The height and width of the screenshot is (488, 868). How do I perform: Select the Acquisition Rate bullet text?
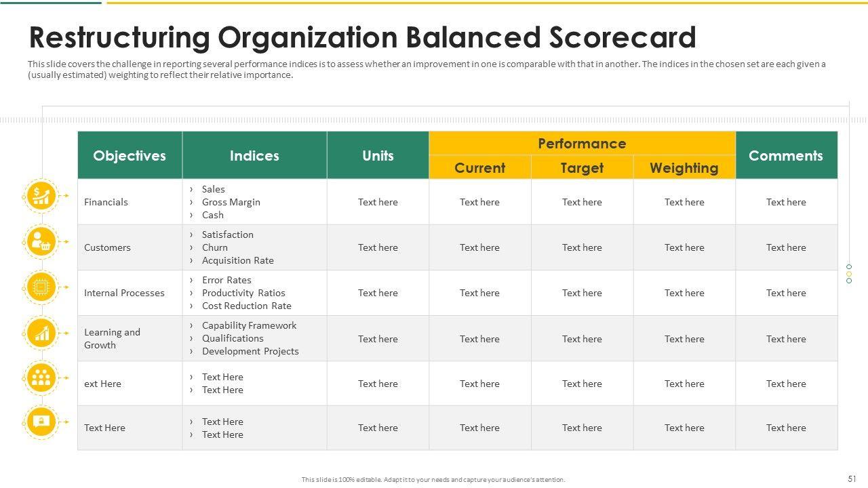click(x=237, y=260)
